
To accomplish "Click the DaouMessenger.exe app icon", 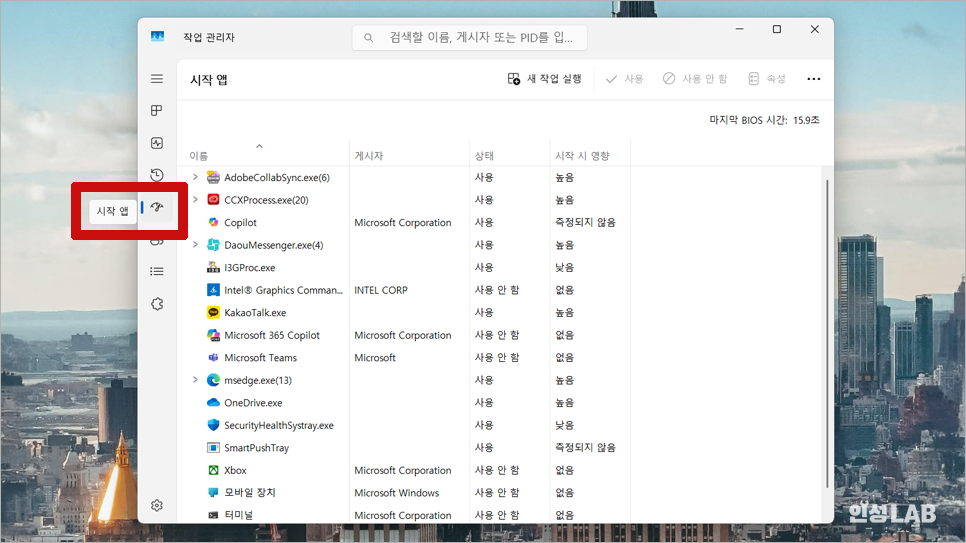I will tap(213, 245).
